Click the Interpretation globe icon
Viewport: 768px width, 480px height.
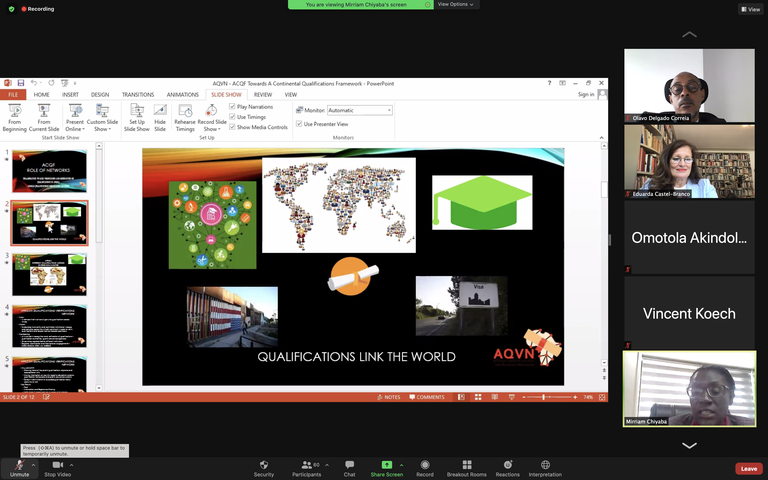coord(545,464)
